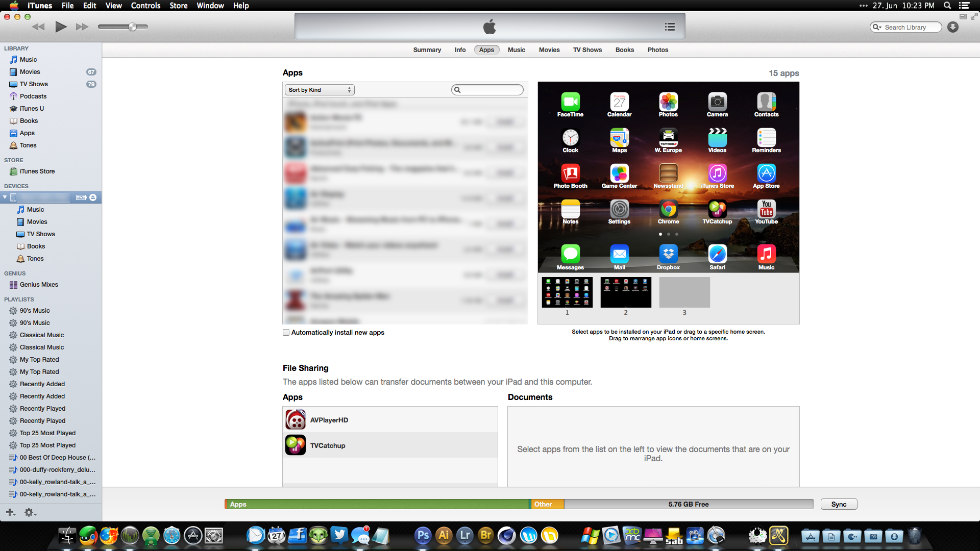
Task: Click the apps list search field
Action: tap(487, 90)
